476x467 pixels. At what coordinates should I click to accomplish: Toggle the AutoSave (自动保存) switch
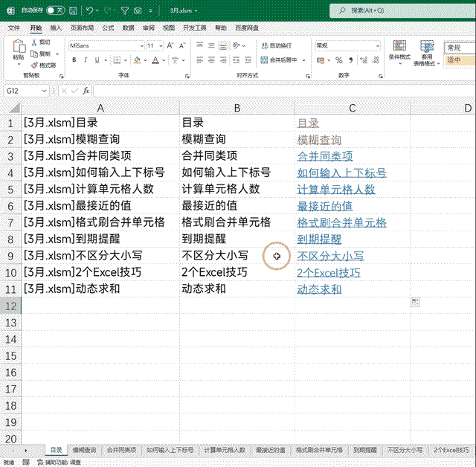[x=55, y=10]
